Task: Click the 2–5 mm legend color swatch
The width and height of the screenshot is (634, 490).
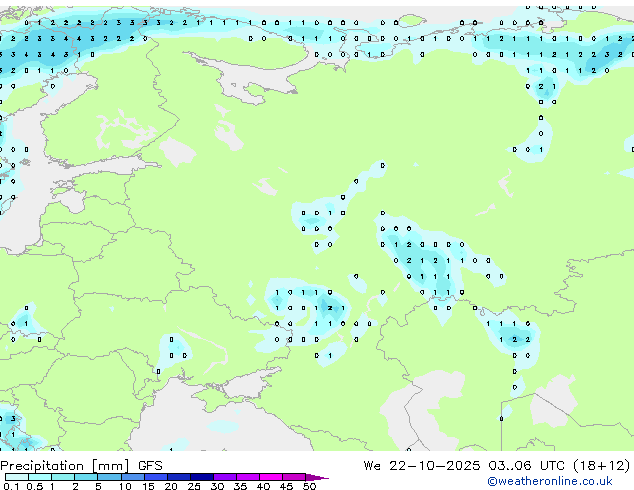Action: point(86,477)
